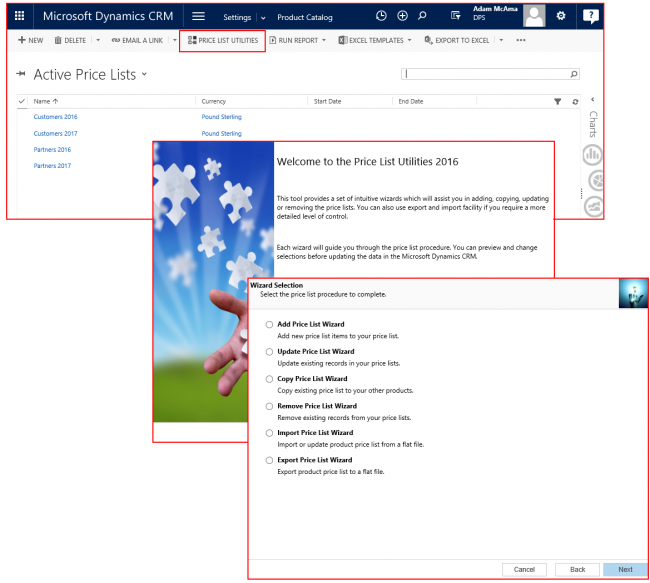This screenshot has width=650, height=583.
Task: Open the help question mark icon
Action: pos(590,16)
